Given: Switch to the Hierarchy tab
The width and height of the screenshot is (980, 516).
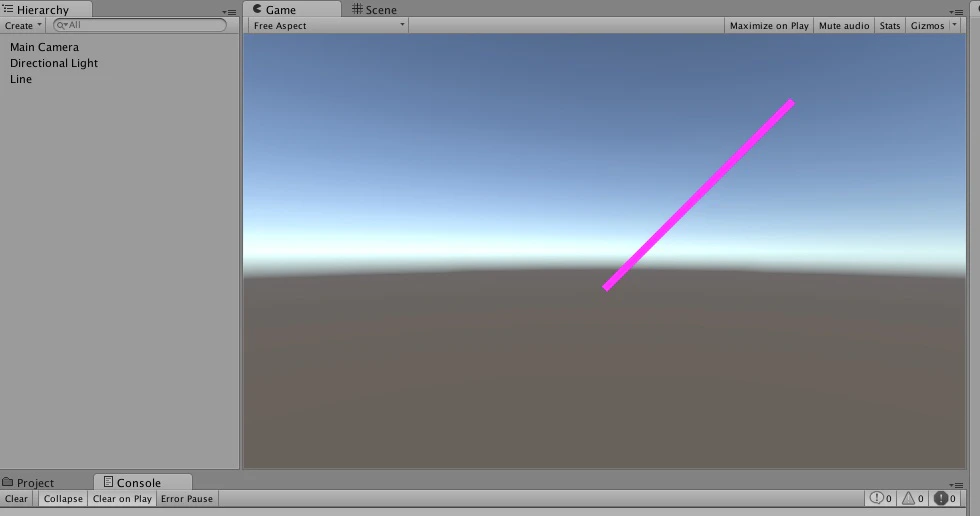Looking at the screenshot, I should point(46,9).
